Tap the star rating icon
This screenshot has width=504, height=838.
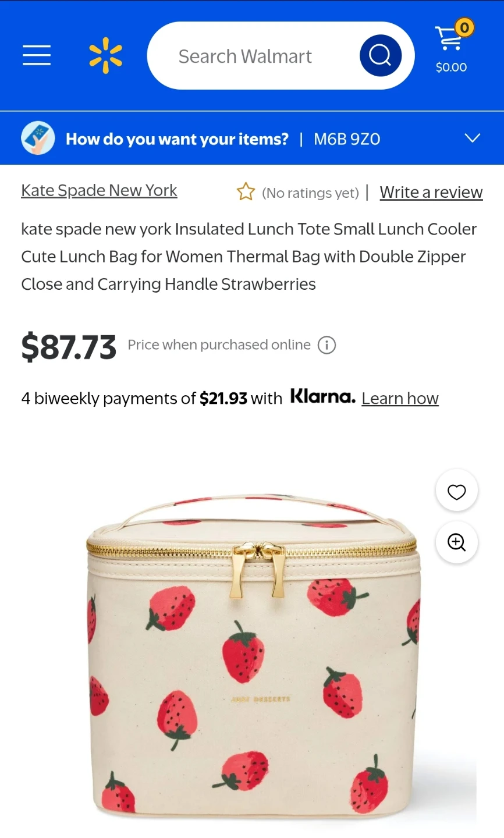246,191
